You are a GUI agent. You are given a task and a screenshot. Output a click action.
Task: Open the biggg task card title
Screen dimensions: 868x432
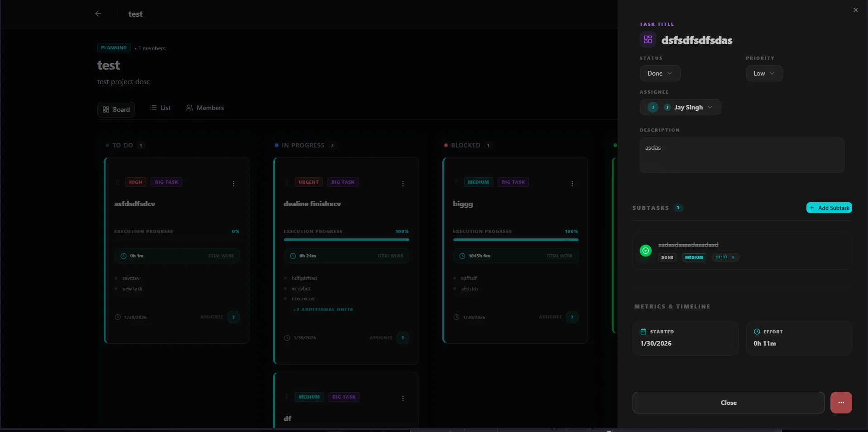point(463,204)
